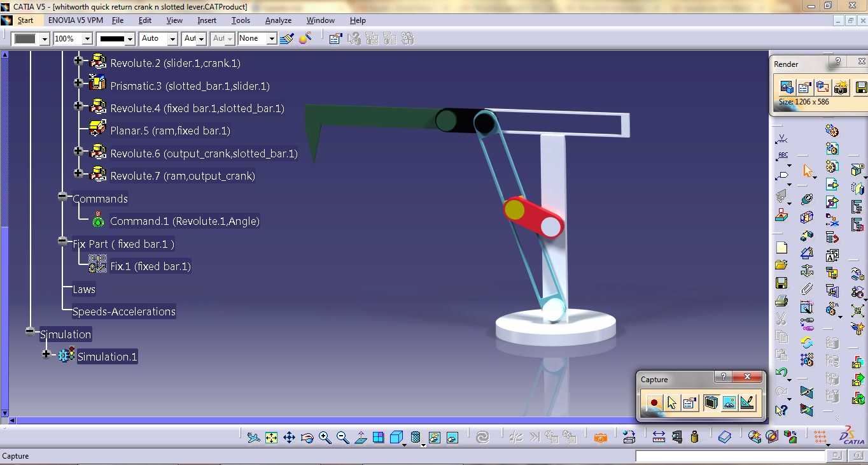This screenshot has height=465, width=868.
Task: Expand the Revolute.4 joint tree node
Action: pos(78,106)
